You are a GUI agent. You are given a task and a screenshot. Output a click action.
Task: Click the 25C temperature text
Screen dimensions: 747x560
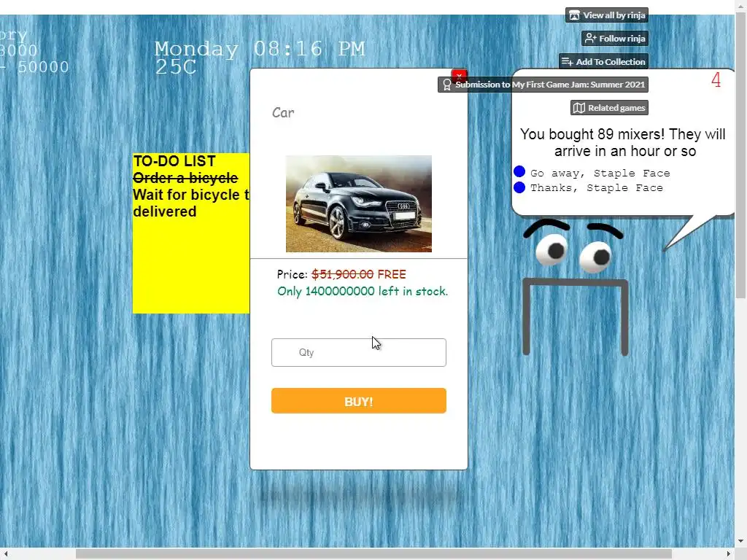176,68
